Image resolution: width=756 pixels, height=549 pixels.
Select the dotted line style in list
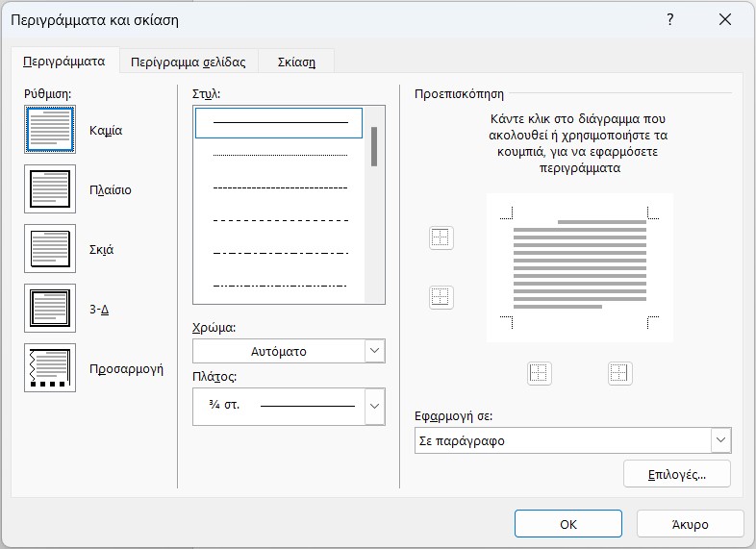coord(280,155)
